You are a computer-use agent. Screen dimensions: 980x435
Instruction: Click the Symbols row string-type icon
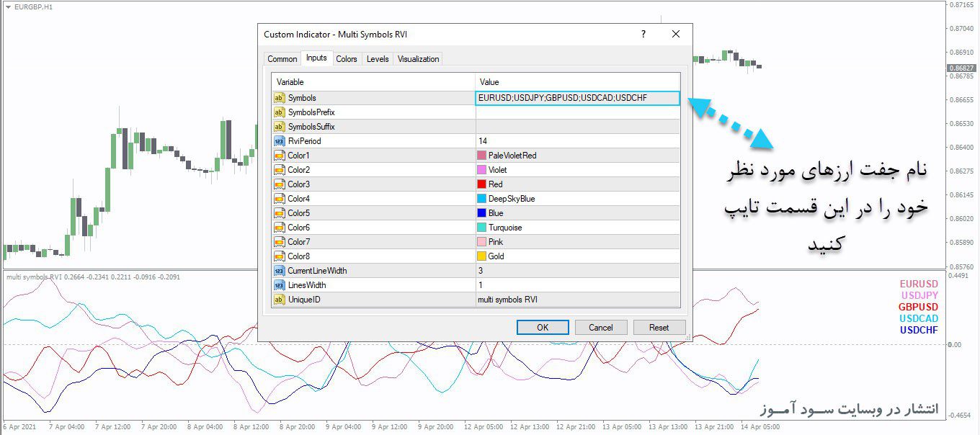coord(279,98)
